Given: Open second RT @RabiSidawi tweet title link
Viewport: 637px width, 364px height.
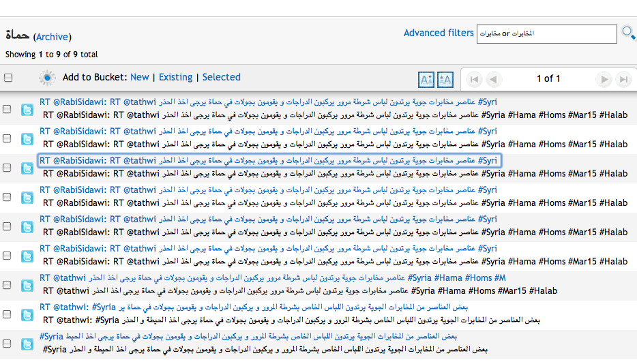Looking at the screenshot, I should coord(268,132).
